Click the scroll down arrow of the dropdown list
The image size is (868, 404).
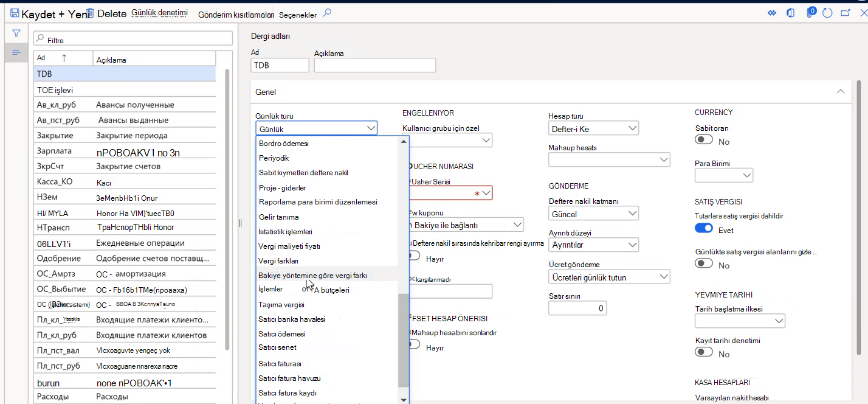pos(403,399)
